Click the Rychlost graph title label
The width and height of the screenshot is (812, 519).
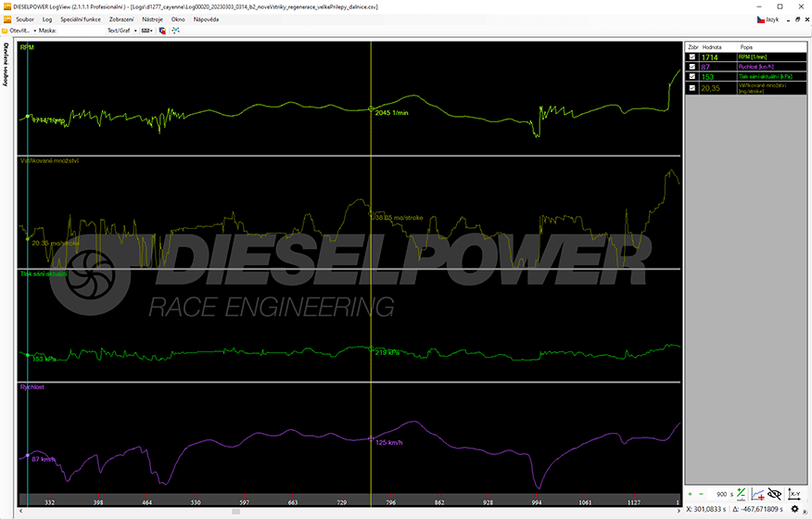coord(32,386)
